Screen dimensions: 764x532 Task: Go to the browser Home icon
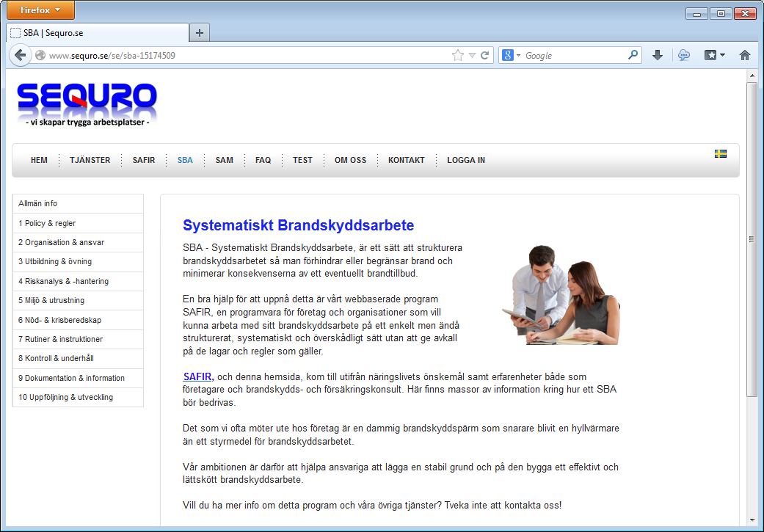click(744, 55)
